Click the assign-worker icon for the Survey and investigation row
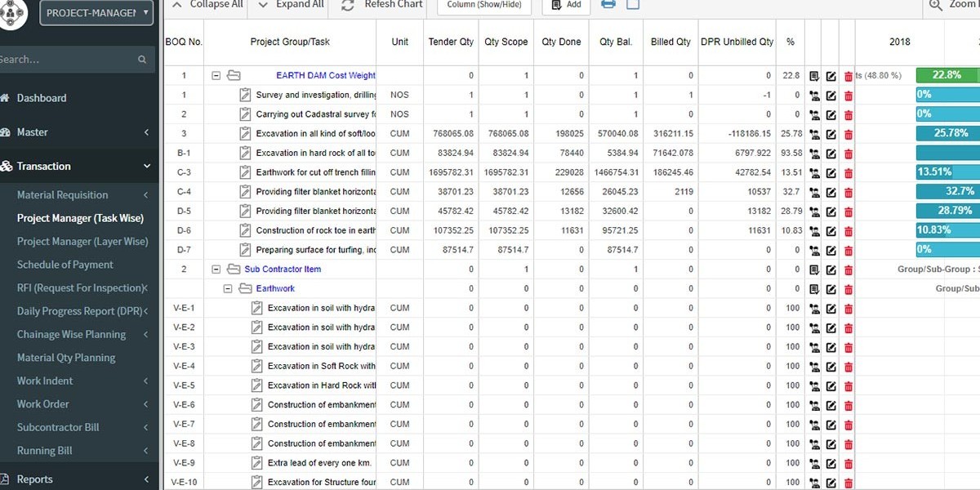Image resolution: width=980 pixels, height=490 pixels. 814,95
